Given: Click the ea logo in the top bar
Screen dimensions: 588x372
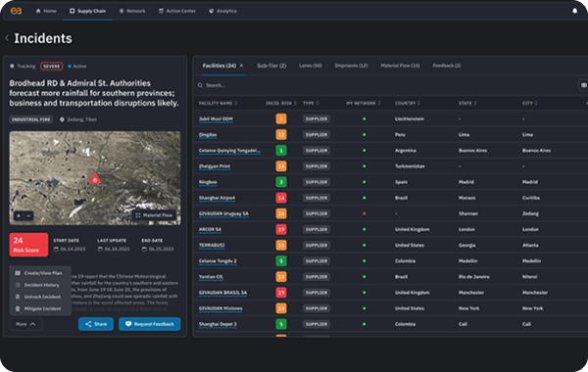Looking at the screenshot, I should coord(16,11).
